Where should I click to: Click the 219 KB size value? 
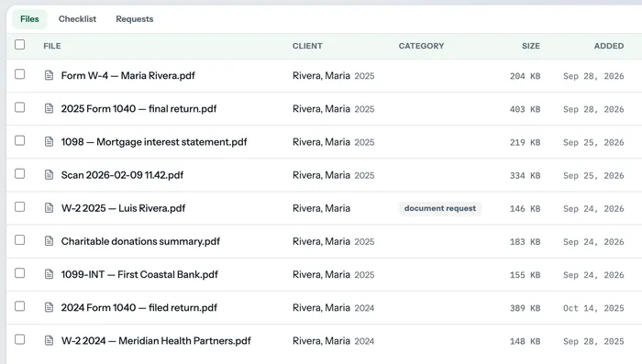click(525, 142)
